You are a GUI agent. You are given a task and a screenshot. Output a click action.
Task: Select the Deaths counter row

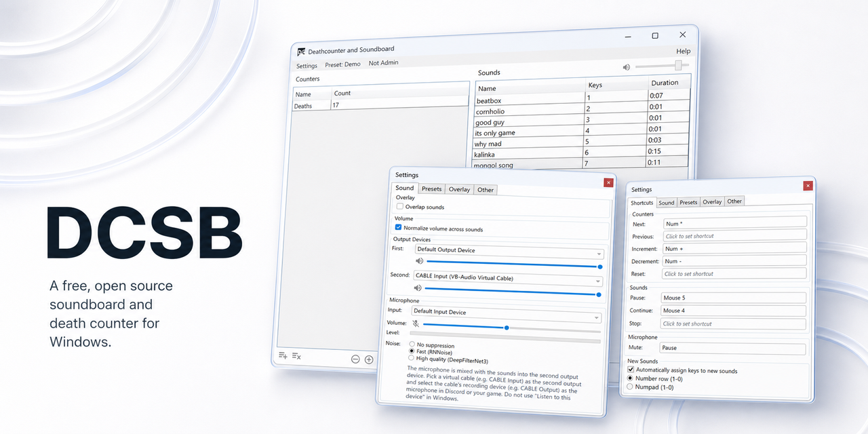pos(380,105)
